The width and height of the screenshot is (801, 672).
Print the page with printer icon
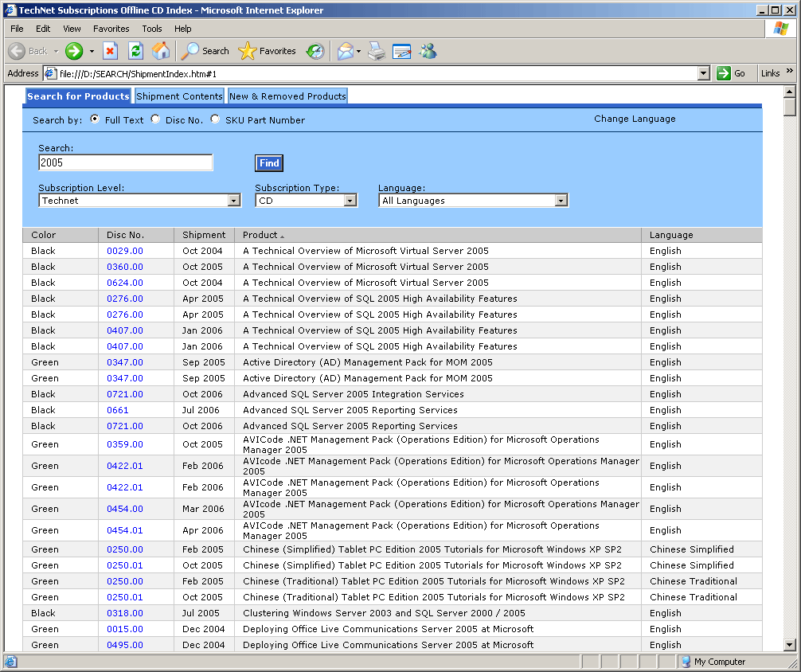[x=377, y=51]
